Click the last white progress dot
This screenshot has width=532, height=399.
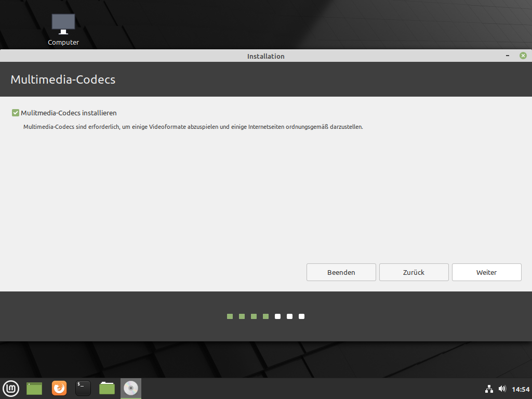[301, 316]
